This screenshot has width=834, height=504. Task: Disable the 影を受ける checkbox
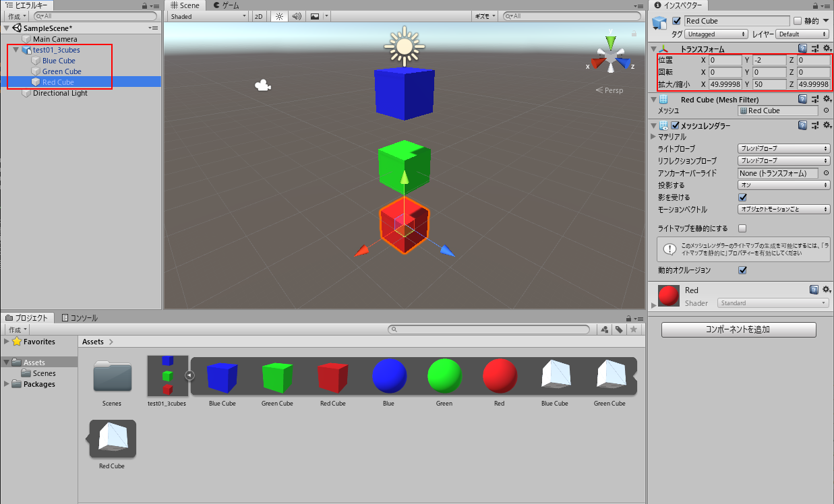pyautogui.click(x=743, y=197)
